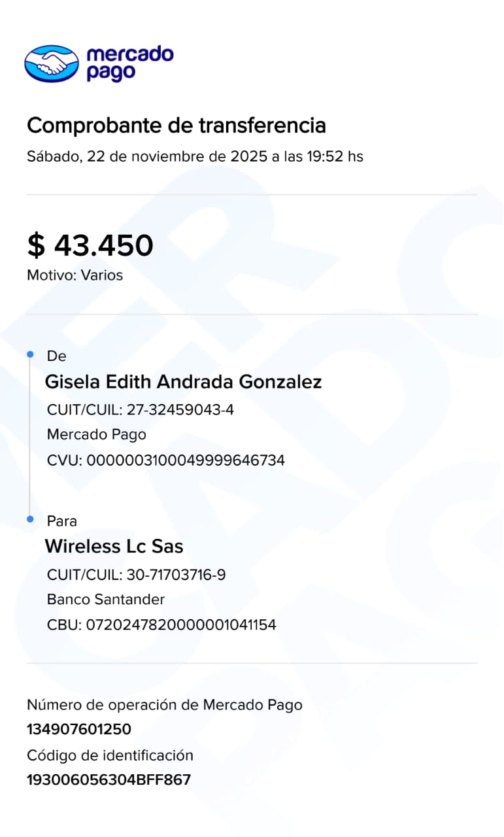Screen dimensions: 504x837
Task: Click the blue dot beside Para
Action: point(30,519)
